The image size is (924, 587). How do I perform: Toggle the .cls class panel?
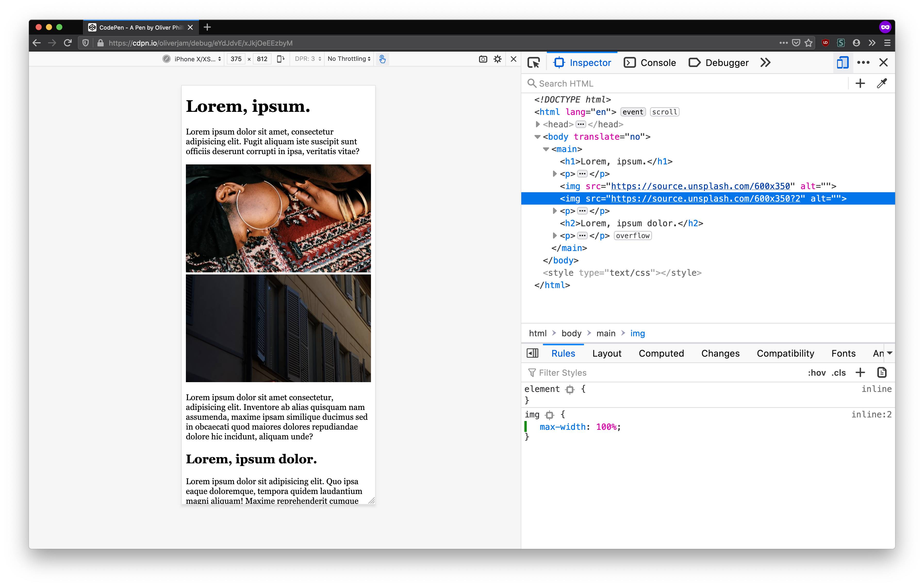(838, 373)
